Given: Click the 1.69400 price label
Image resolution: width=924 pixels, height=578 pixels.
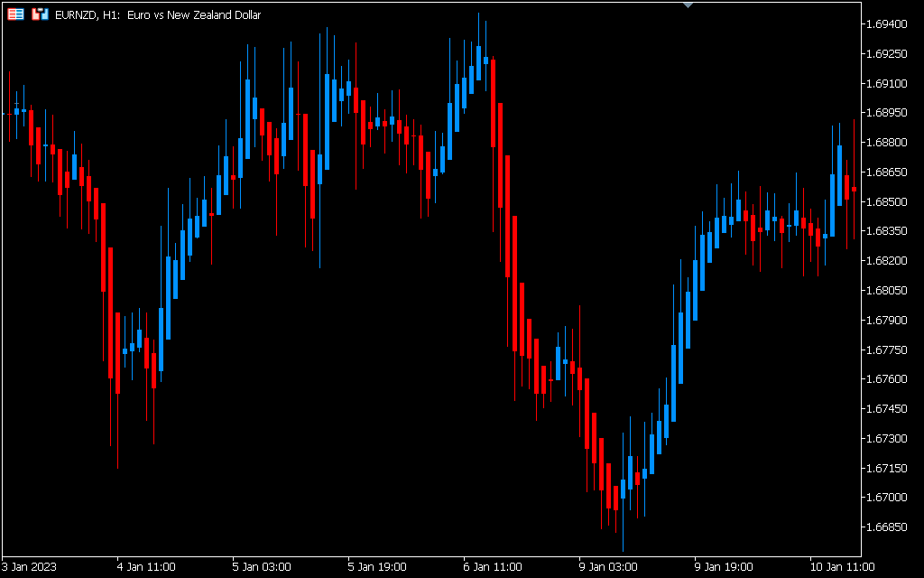Looking at the screenshot, I should (x=886, y=24).
